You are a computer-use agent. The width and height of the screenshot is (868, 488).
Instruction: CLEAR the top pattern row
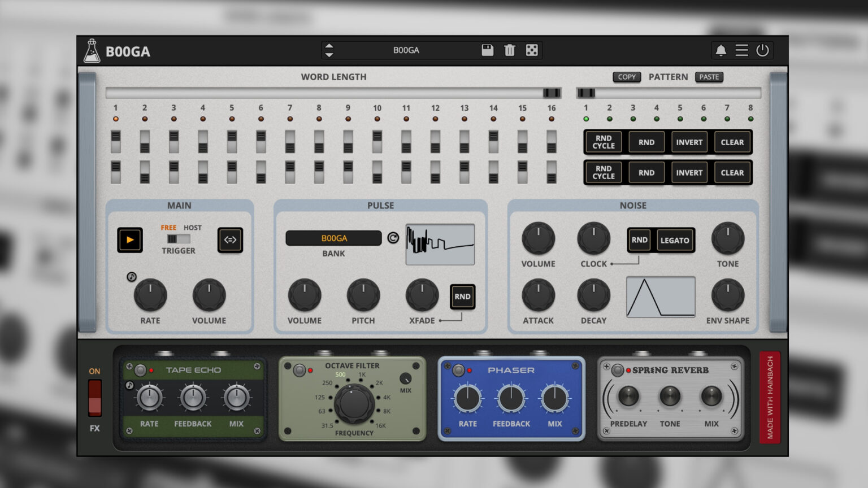(732, 142)
